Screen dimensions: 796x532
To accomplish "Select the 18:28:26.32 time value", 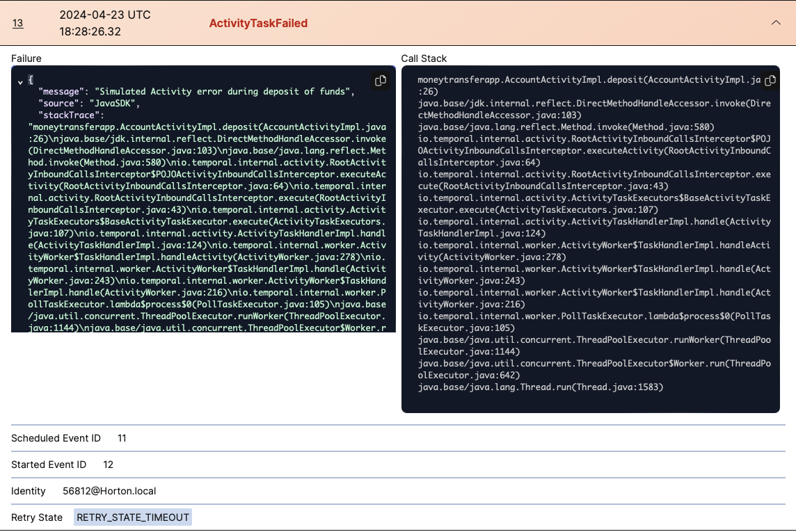I will point(90,31).
